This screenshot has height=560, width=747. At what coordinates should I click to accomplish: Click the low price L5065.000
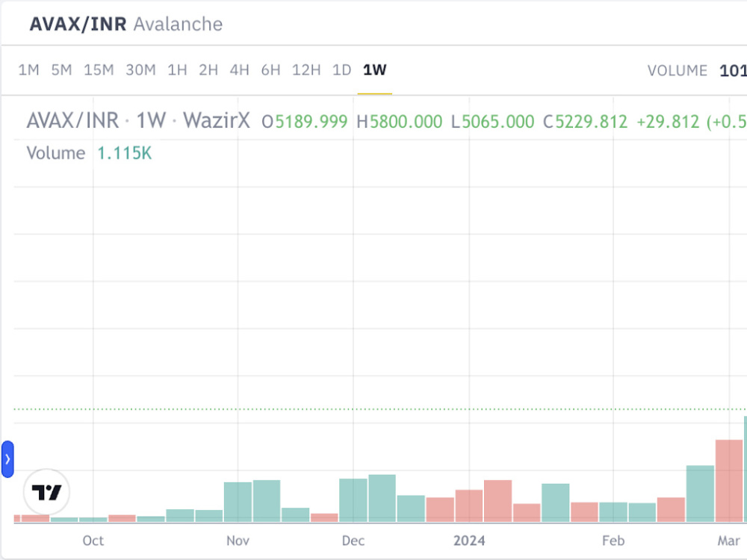tap(492, 122)
